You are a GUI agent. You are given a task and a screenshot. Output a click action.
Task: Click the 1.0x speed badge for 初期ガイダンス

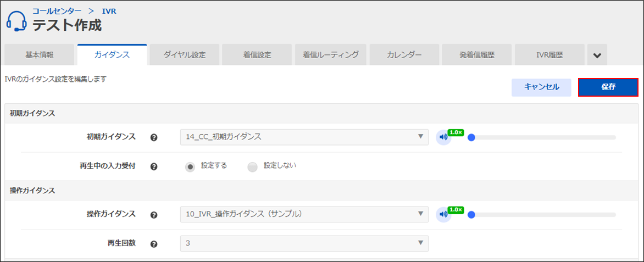coord(456,132)
